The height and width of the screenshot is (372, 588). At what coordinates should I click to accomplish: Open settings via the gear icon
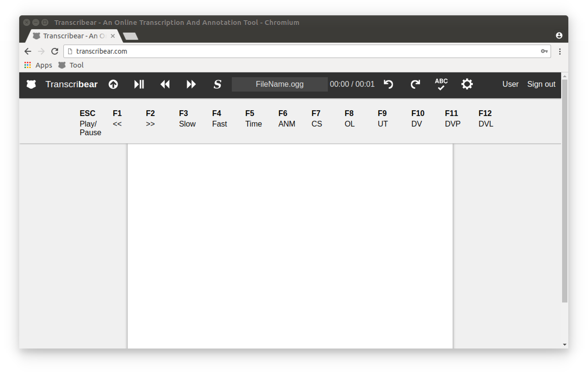[467, 84]
